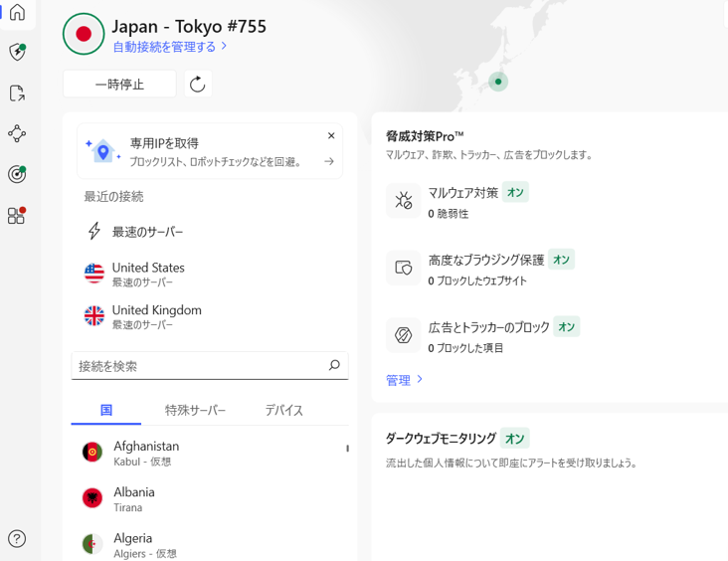Open the help question mark icon
Screen dimensions: 728x561
pos(17,539)
